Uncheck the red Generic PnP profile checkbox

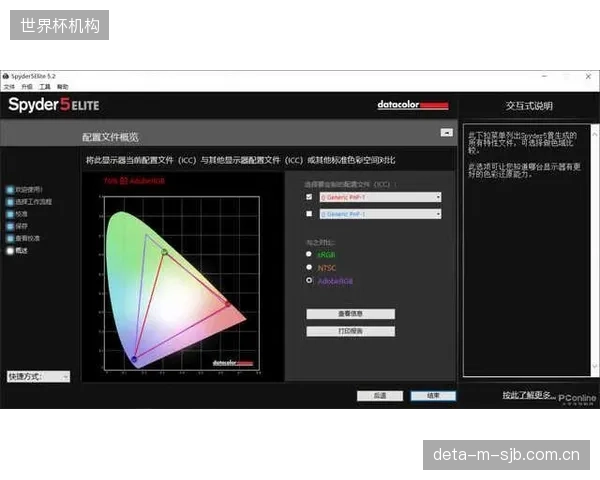click(309, 197)
